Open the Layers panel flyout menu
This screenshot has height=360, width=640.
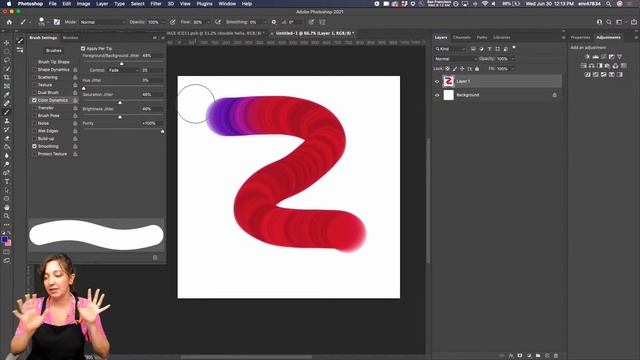click(x=563, y=38)
